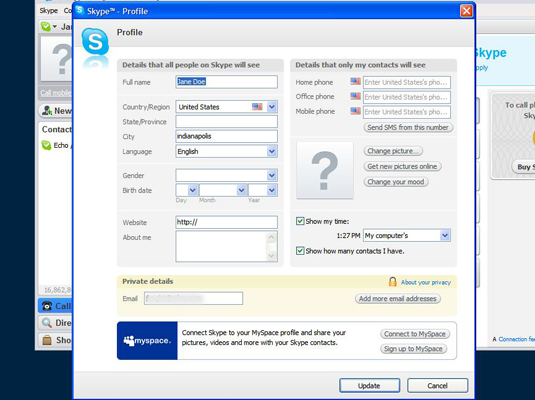Screen dimensions: 535x400
Task: Click the Skype logo icon in title bar
Action: pos(80,10)
